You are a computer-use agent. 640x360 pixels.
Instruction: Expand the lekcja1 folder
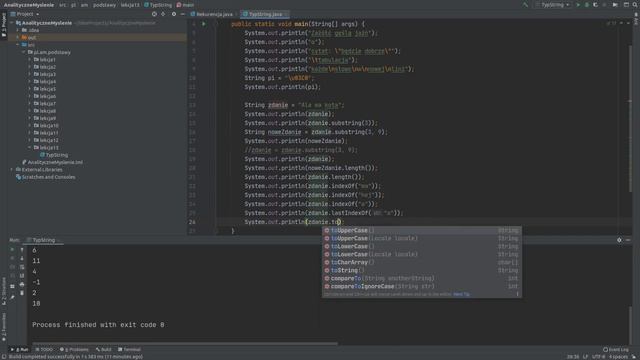[x=29, y=60]
